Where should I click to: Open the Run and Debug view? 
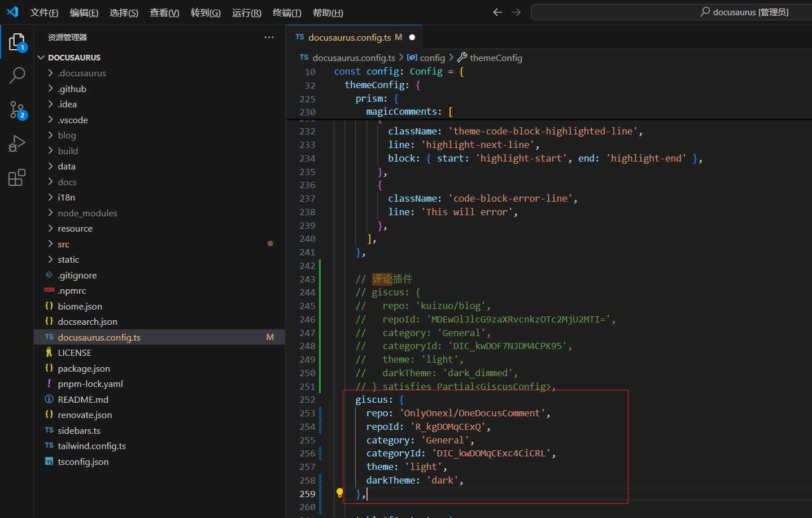(x=17, y=143)
